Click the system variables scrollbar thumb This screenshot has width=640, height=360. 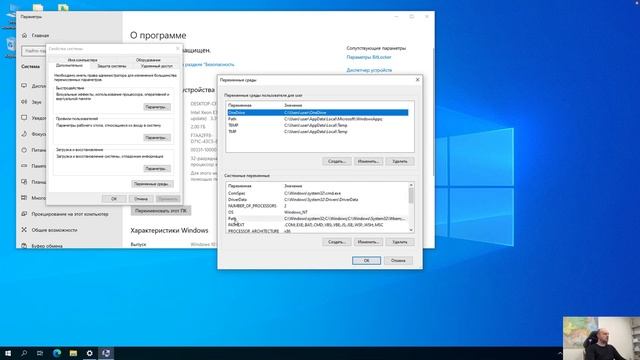click(x=411, y=196)
